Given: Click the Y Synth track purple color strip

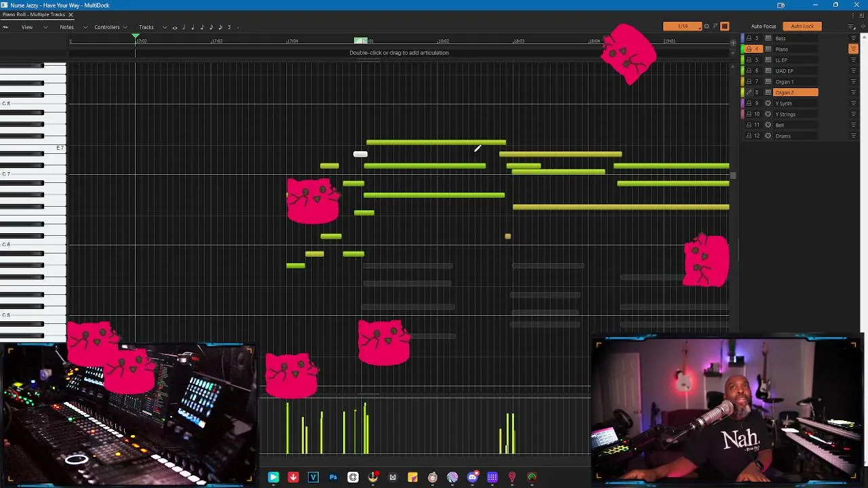Looking at the screenshot, I should 743,103.
